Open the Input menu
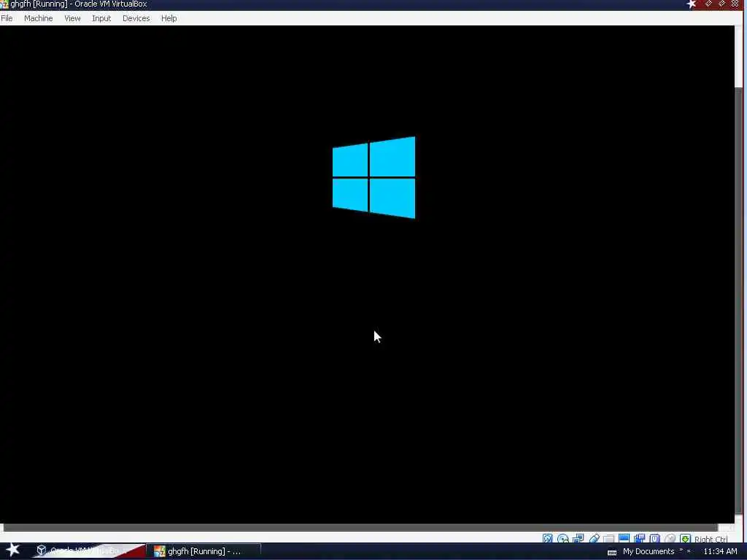The image size is (747, 560). (101, 18)
